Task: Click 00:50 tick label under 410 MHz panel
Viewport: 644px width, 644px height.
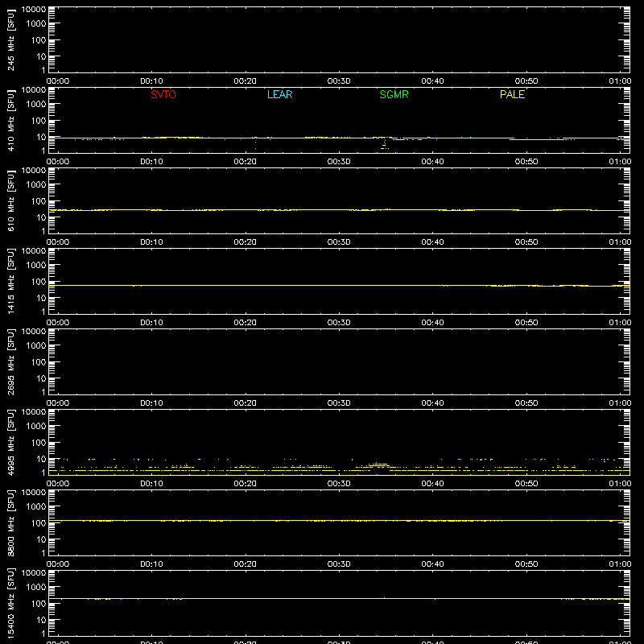Action: click(x=526, y=162)
